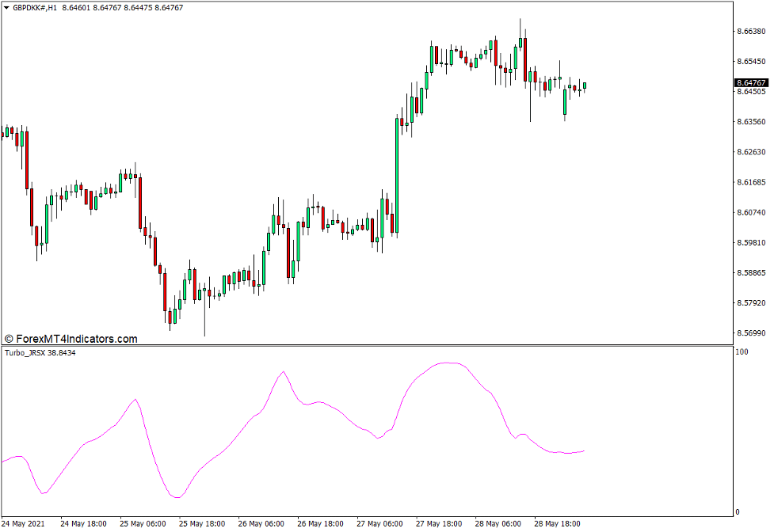Screen dimensions: 774x532
Task: Click the 0 level on indicator scale
Action: coord(738,512)
